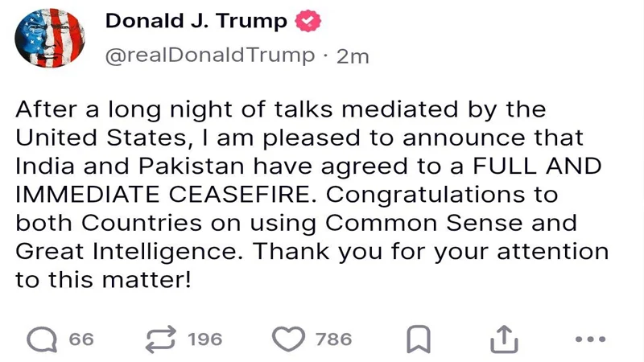Screen dimensions: 644x362
Task: Open the share icon for this post
Action: point(504,339)
